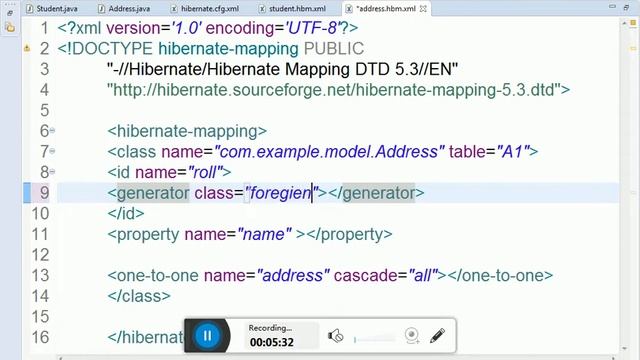Click the id name value "roll"
This screenshot has width=640, height=360.
point(205,172)
